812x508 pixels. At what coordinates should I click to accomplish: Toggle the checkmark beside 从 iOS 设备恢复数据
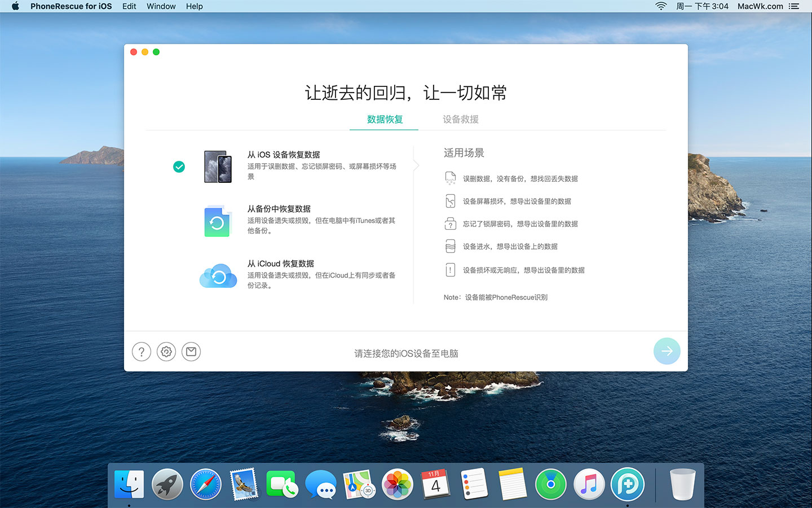[x=179, y=167]
